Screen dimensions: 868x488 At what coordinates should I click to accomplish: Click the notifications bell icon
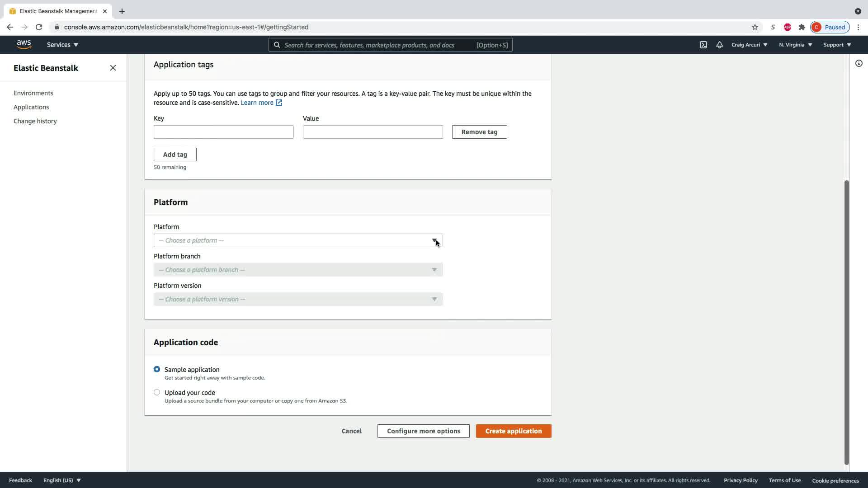719,45
